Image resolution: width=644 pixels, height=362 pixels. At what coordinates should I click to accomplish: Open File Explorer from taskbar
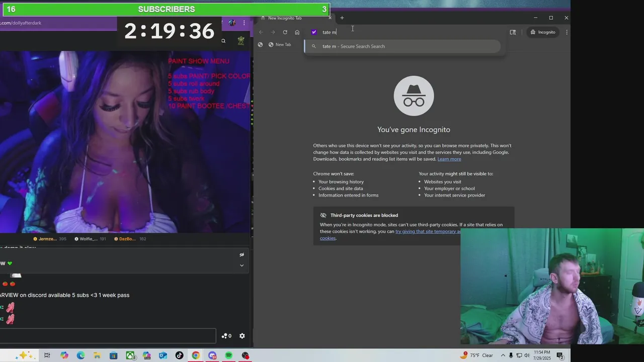[x=97, y=355]
